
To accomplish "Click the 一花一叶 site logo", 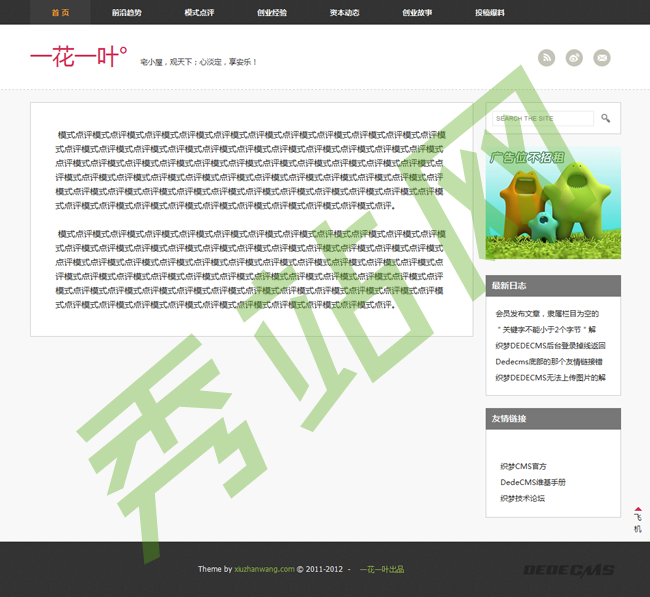I will click(78, 57).
